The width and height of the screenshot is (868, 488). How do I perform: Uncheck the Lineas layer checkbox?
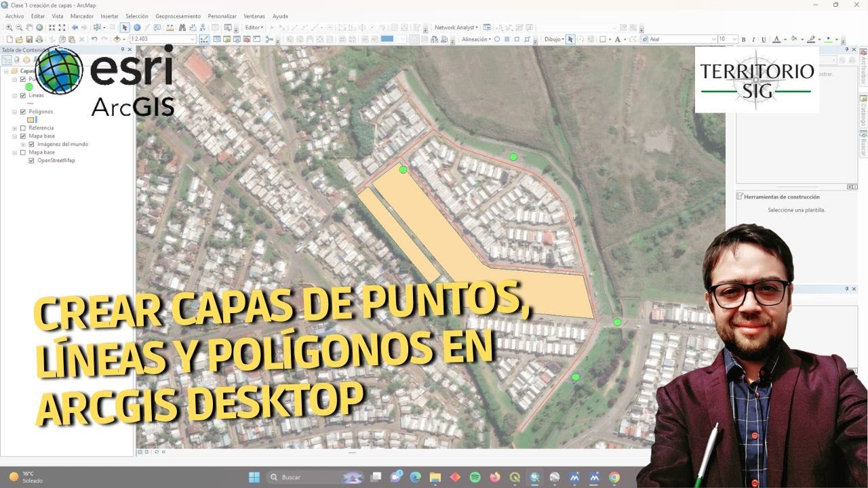[x=23, y=96]
